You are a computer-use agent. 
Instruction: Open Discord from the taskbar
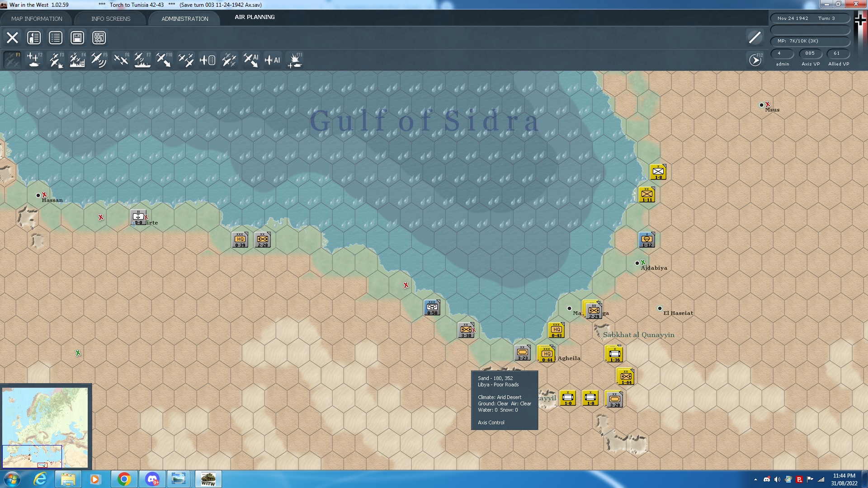click(152, 479)
